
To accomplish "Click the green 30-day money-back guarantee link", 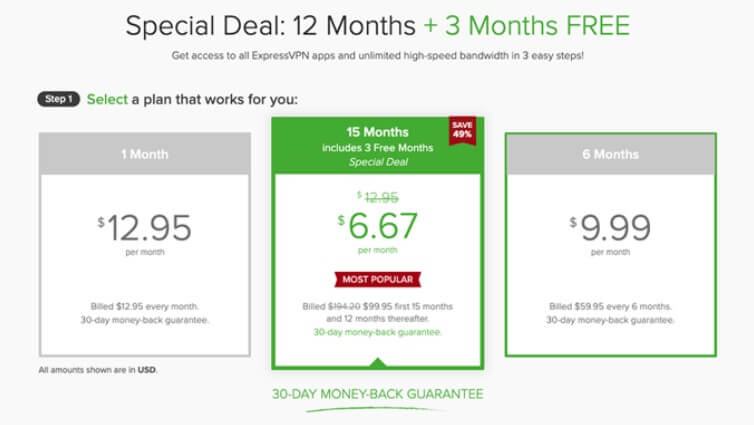I will [x=377, y=332].
